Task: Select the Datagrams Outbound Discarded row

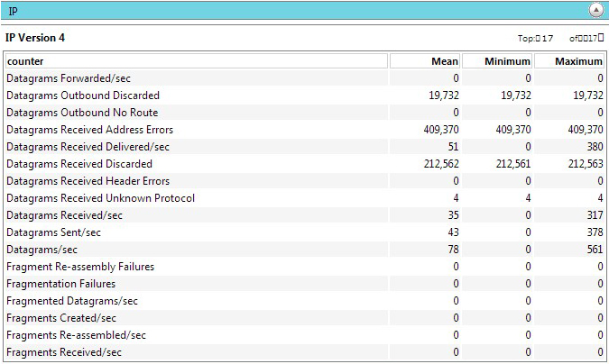Action: point(305,96)
